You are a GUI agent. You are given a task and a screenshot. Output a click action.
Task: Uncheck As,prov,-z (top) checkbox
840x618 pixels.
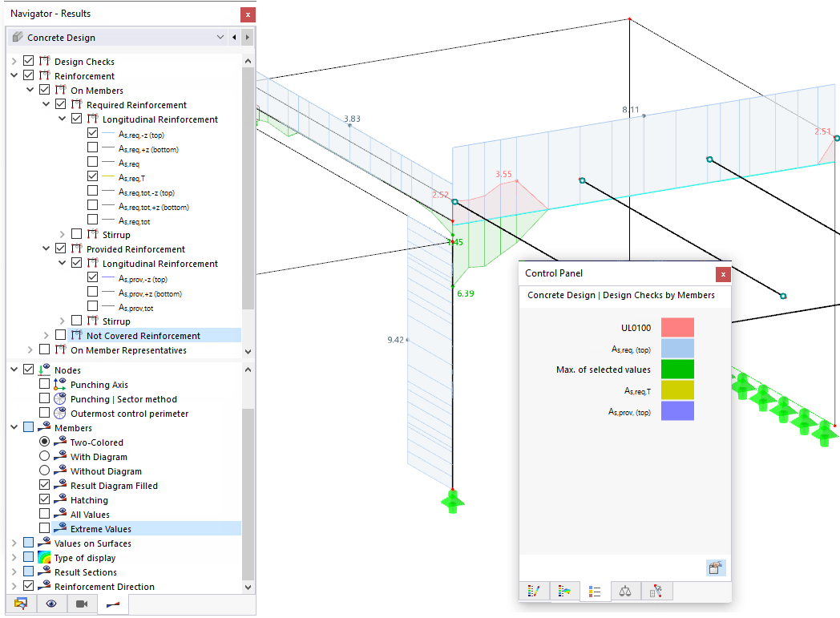[93, 277]
